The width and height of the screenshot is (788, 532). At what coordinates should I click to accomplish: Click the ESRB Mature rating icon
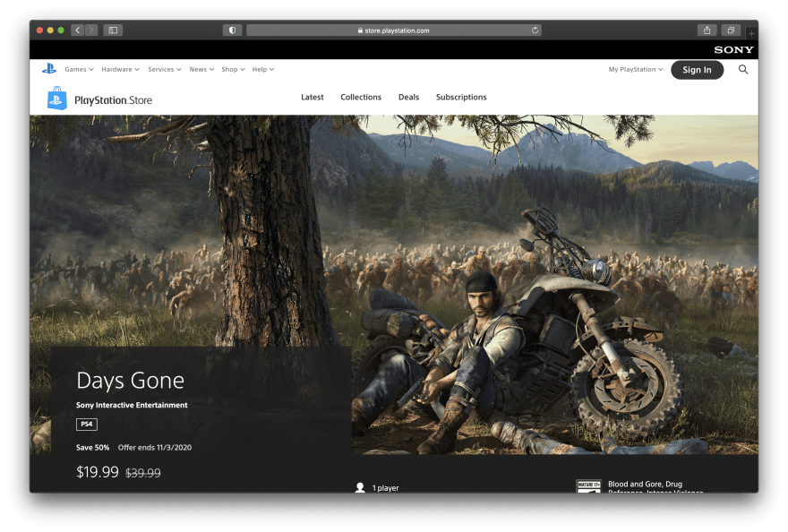(588, 485)
